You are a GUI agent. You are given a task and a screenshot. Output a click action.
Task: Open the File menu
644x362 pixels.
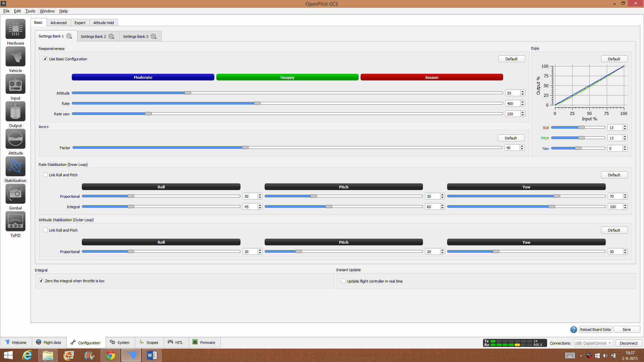point(6,11)
